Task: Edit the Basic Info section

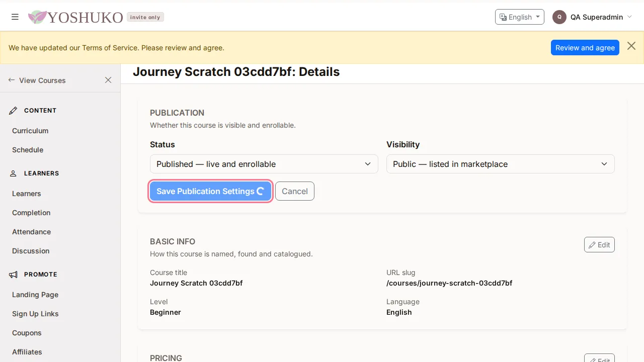Action: click(x=599, y=245)
